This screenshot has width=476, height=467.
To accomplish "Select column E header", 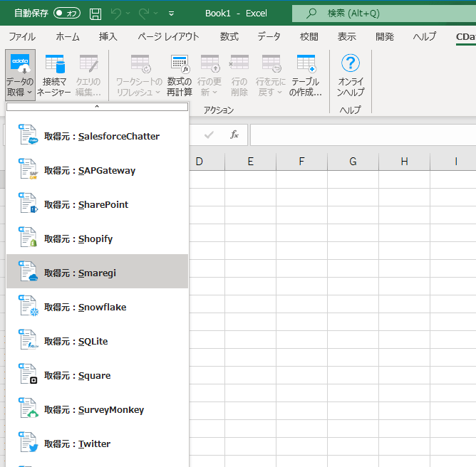I will click(250, 162).
